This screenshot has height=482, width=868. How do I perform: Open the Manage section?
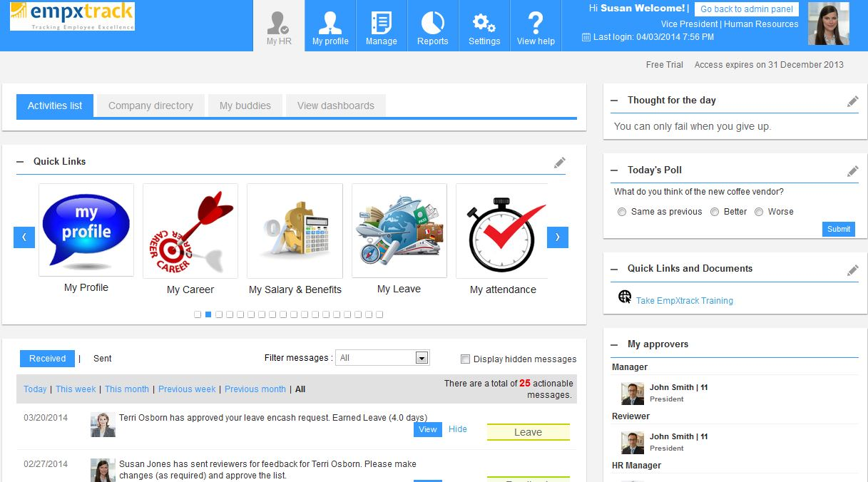coord(381,25)
